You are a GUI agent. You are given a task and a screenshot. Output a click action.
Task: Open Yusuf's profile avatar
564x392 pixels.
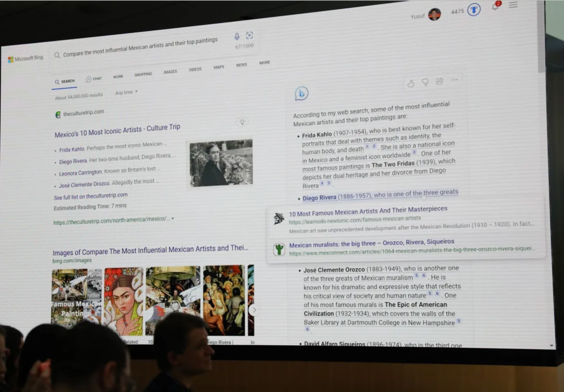pos(434,15)
